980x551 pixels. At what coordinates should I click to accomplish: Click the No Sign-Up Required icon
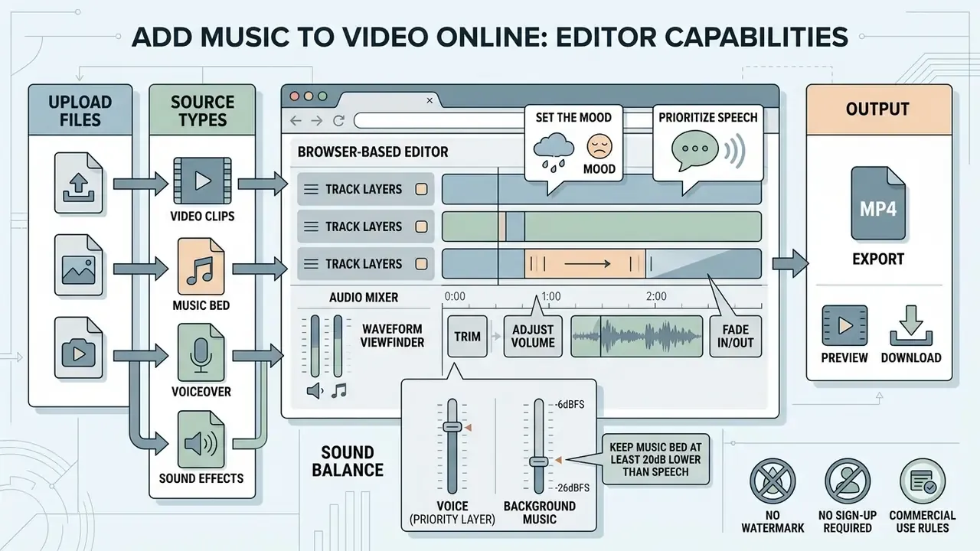tap(848, 481)
